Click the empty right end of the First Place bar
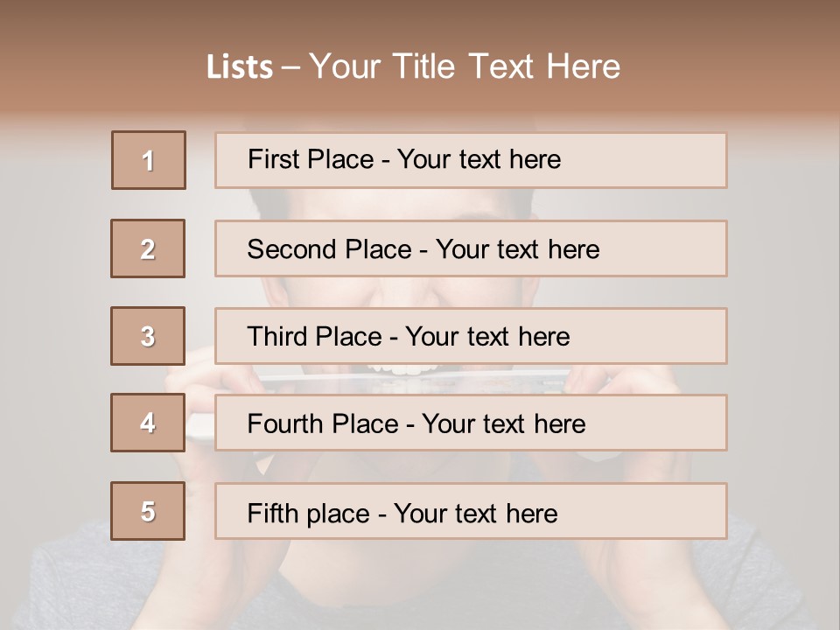The height and width of the screenshot is (630, 840). pos(665,160)
